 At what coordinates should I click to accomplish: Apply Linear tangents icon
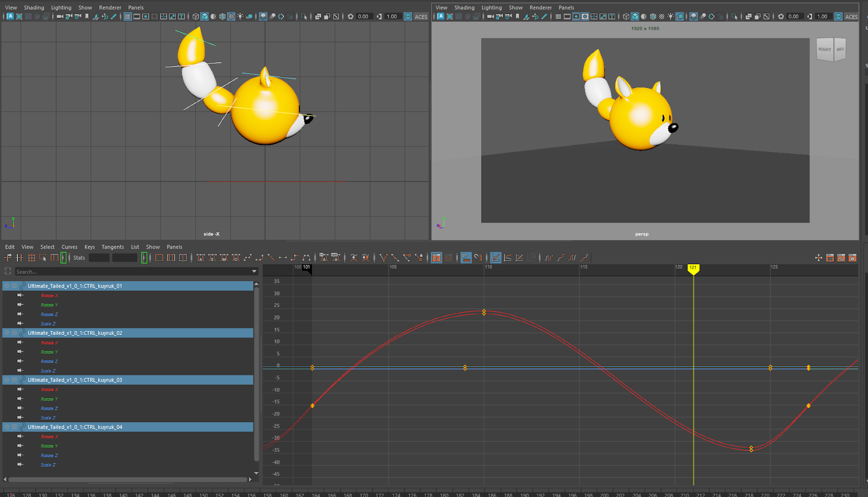pos(271,258)
